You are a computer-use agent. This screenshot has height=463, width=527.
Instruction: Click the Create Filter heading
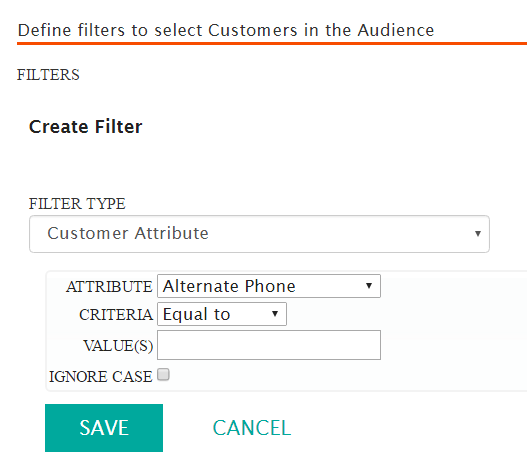(x=86, y=127)
